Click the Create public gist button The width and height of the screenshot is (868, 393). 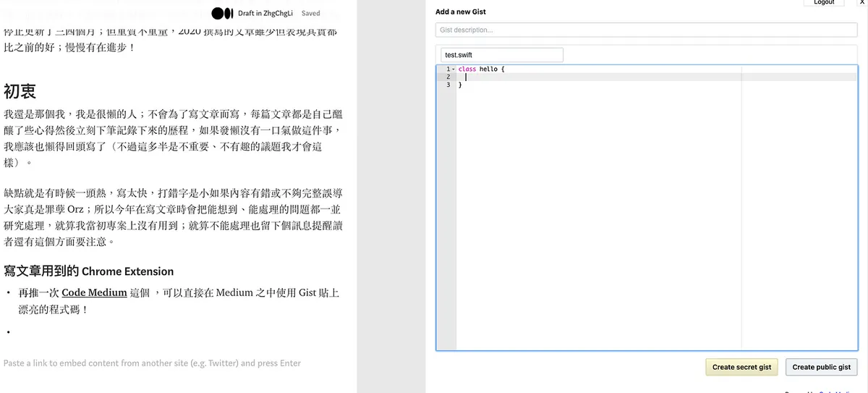821,367
